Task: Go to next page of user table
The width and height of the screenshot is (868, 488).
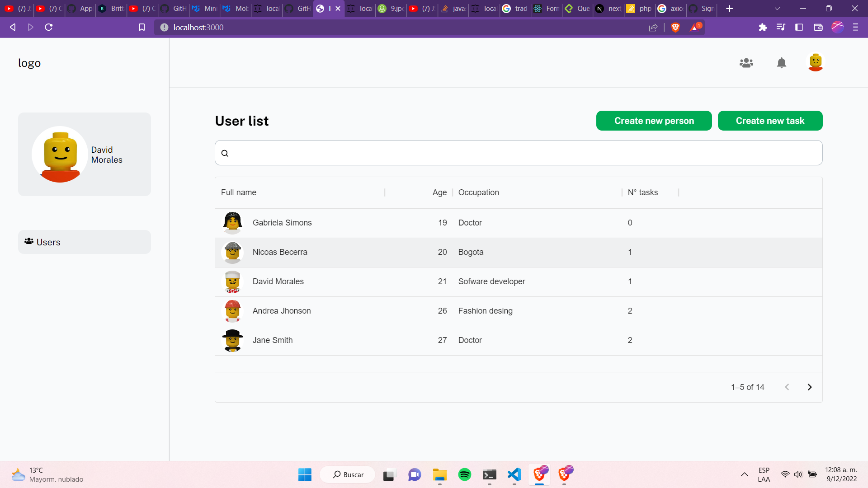Action: pyautogui.click(x=809, y=387)
